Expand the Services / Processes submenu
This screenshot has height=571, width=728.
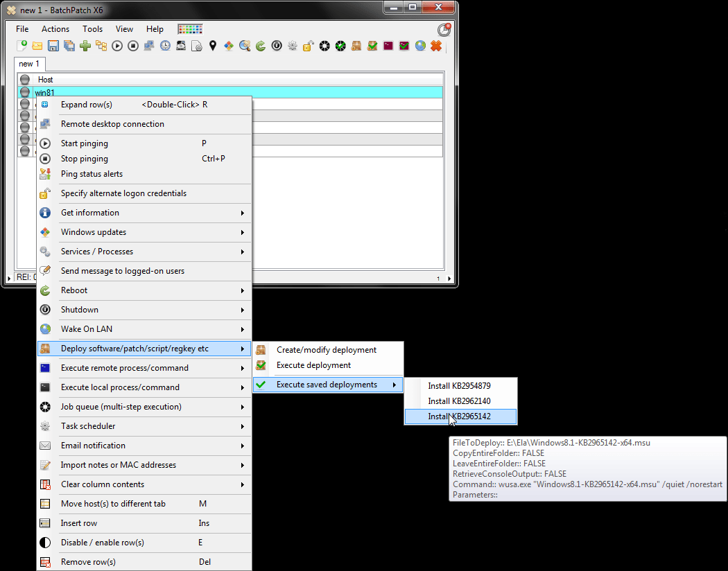(144, 252)
